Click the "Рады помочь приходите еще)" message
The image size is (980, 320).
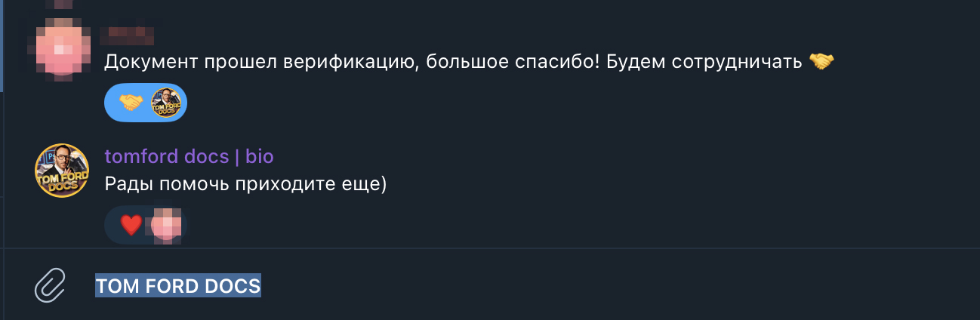245,183
